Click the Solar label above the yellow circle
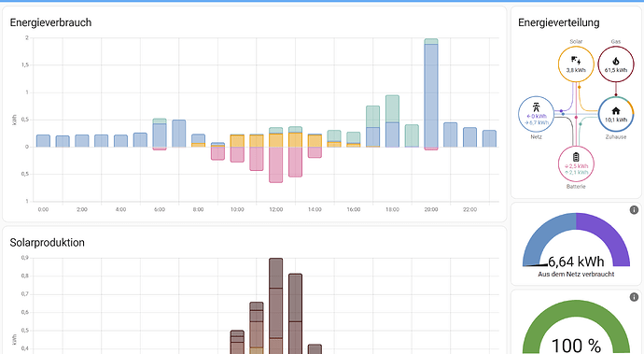This screenshot has height=354, width=644. pos(576,41)
